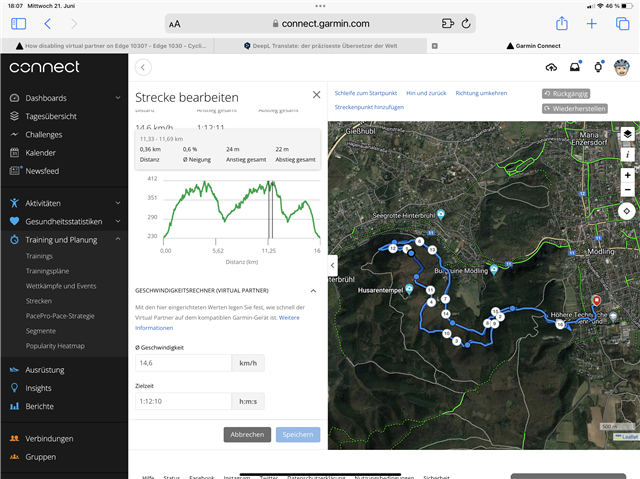
Task: Zoom in on the route map
Action: 627,174
